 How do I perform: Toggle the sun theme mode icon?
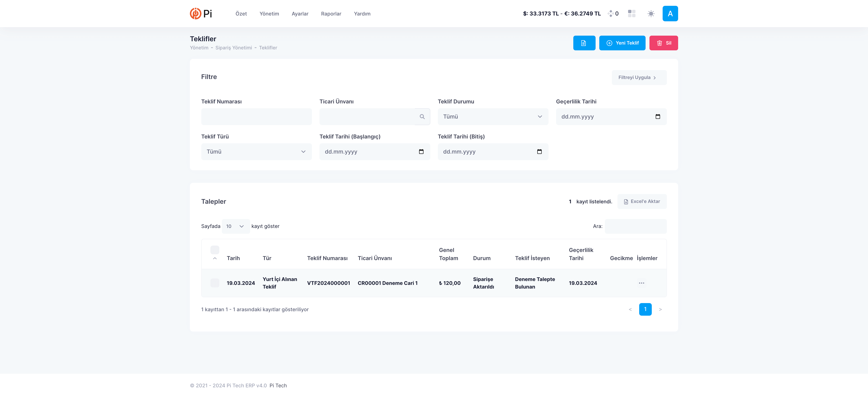tap(651, 14)
